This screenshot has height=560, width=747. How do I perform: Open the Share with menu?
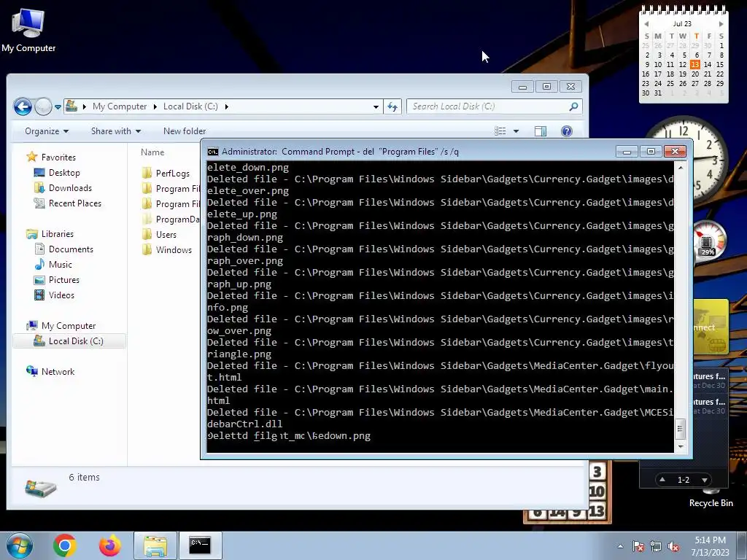pos(116,131)
